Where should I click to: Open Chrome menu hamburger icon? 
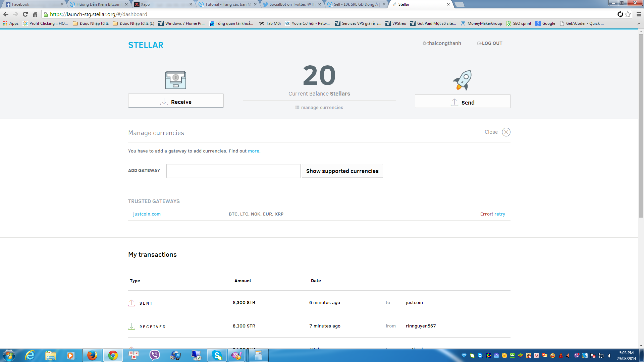(639, 14)
